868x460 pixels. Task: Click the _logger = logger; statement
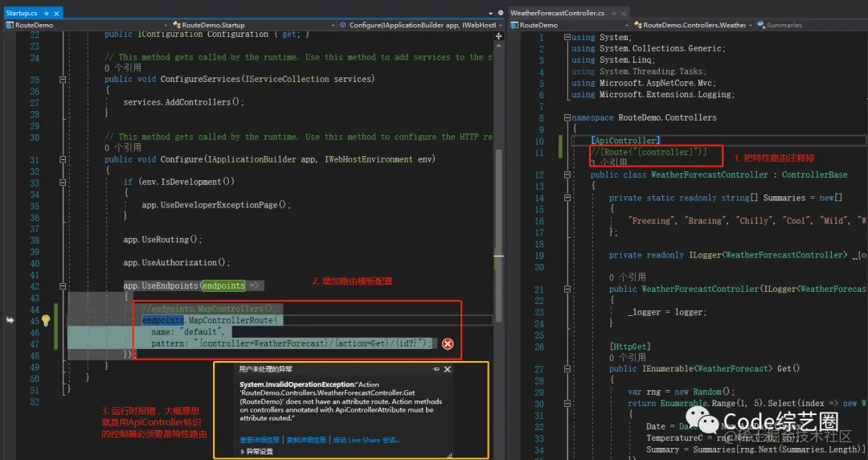click(667, 312)
